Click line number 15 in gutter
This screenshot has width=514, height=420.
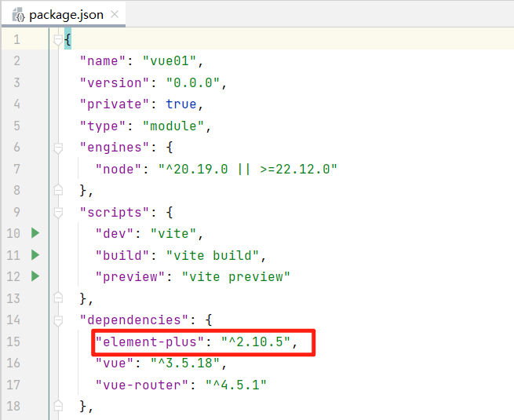point(13,341)
